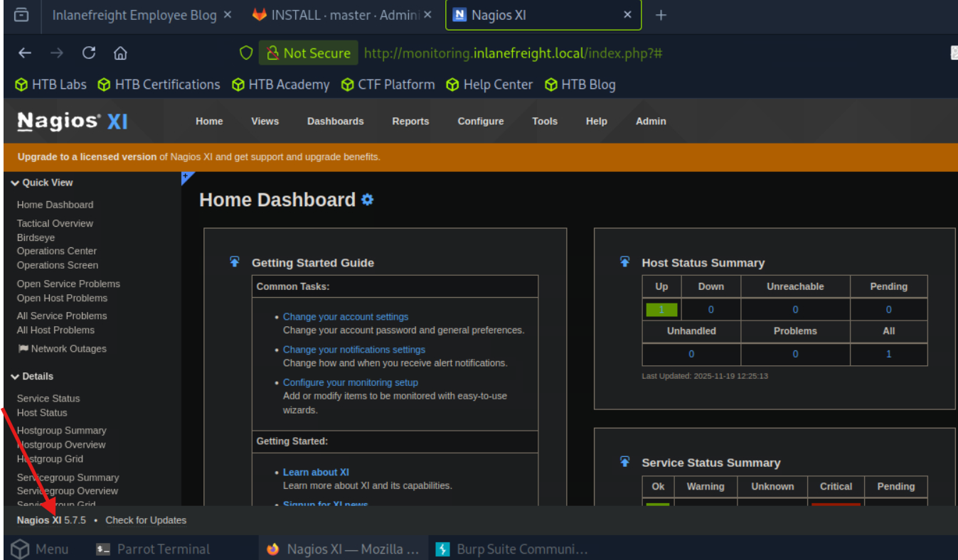The image size is (958, 560).
Task: Click the green Up host count cell
Action: pos(661,310)
